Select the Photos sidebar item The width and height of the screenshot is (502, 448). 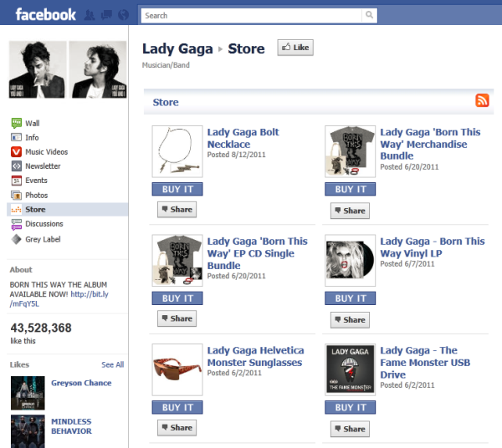pyautogui.click(x=36, y=196)
